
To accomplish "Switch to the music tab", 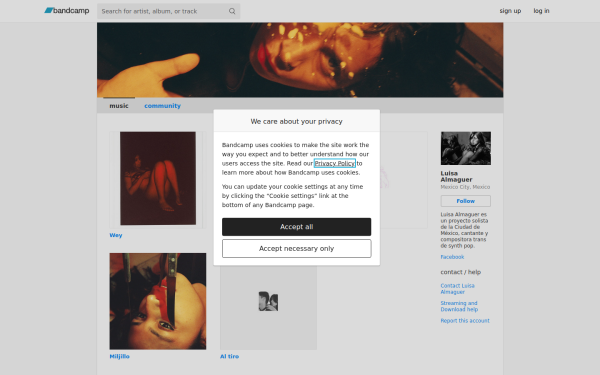I will click(x=119, y=106).
